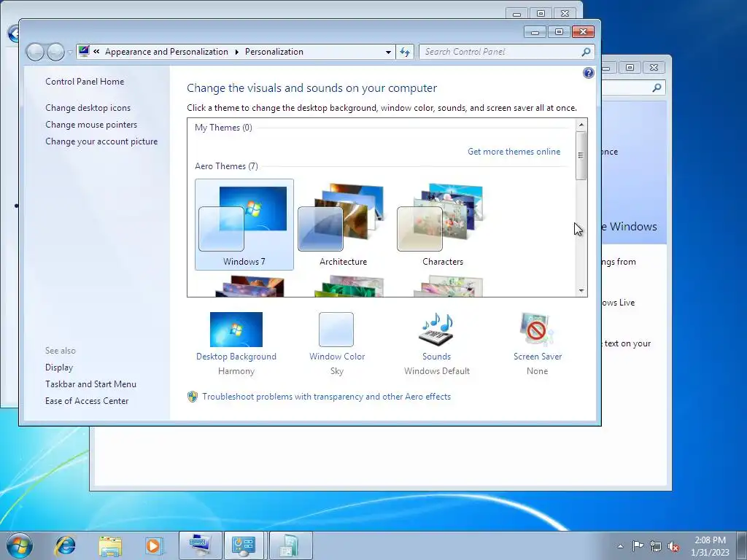
Task: Launch Windows Media Player from taskbar
Action: pyautogui.click(x=153, y=545)
